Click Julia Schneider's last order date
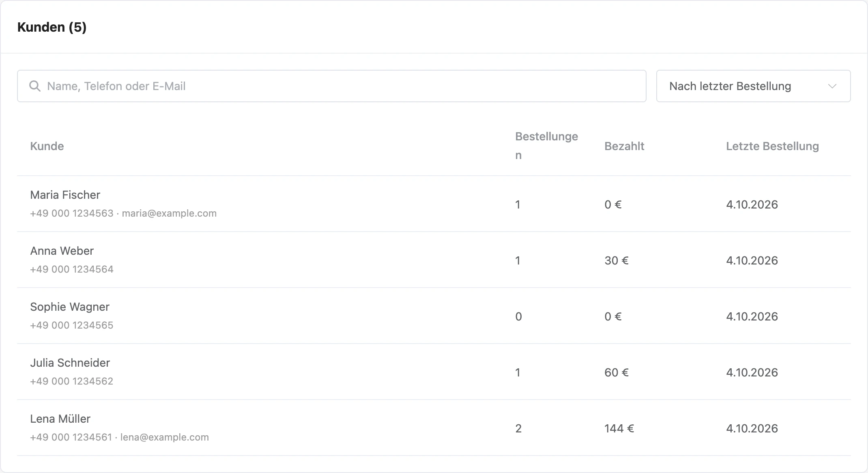The width and height of the screenshot is (868, 473). pyautogui.click(x=752, y=372)
